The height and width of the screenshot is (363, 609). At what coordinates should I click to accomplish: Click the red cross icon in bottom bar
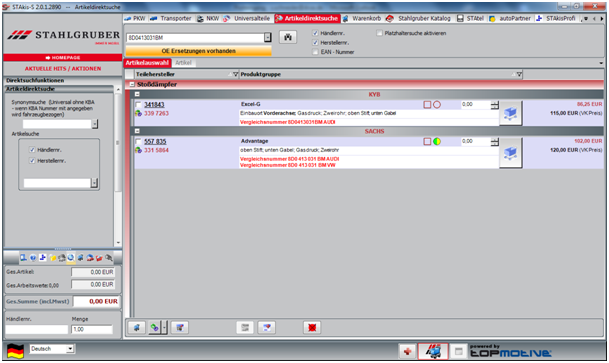tap(407, 351)
